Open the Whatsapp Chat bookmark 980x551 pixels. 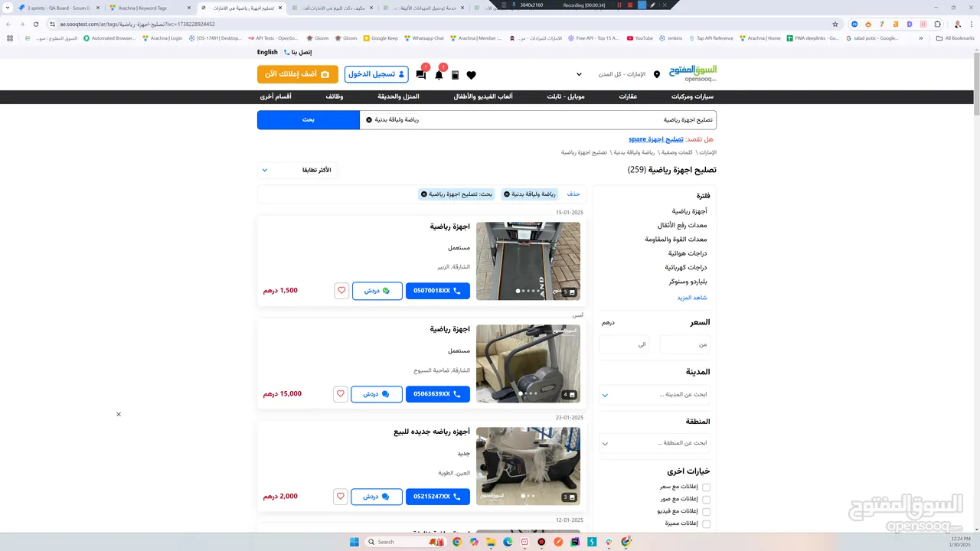[424, 37]
